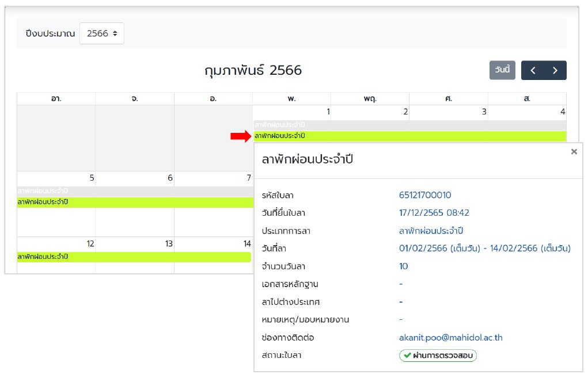The width and height of the screenshot is (588, 378).
Task: Click the green checkmark in the status badge
Action: tap(407, 356)
